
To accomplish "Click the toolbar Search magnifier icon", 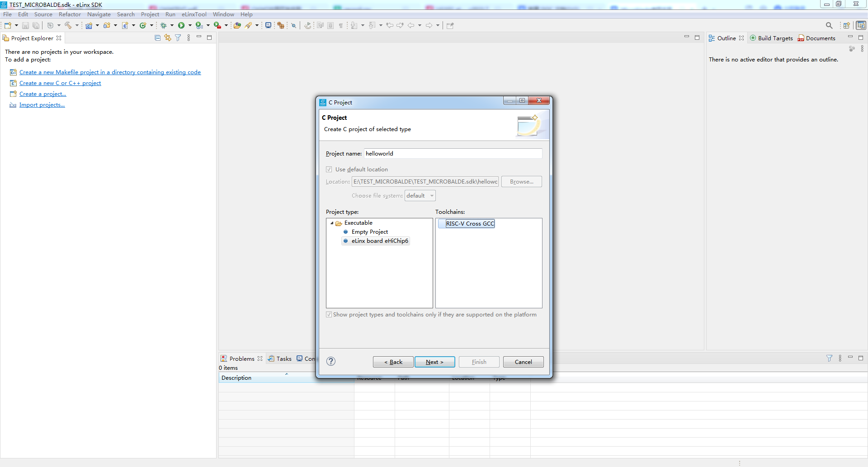I will coord(829,26).
